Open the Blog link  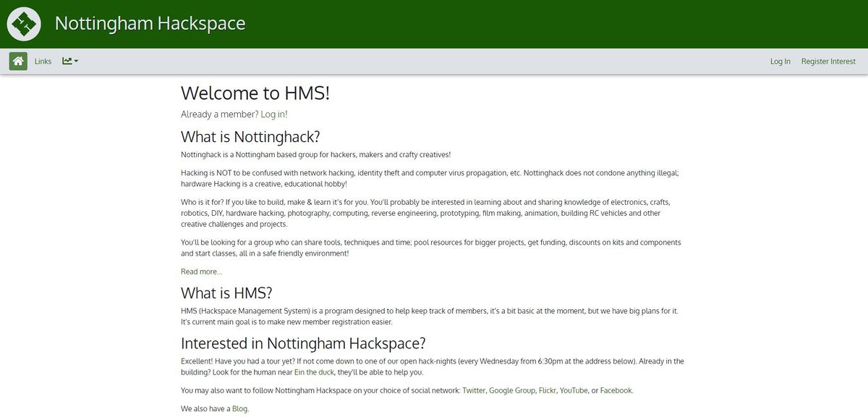[x=240, y=408]
